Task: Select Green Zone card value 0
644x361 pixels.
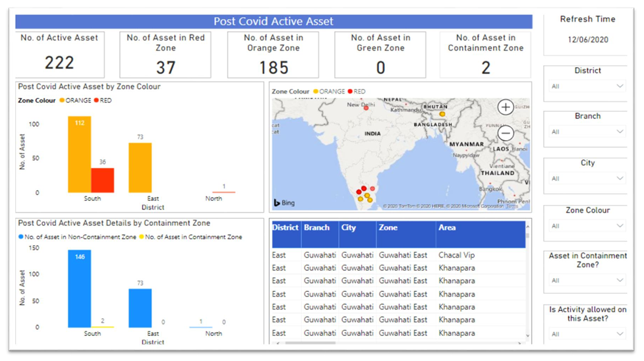Action: [381, 68]
